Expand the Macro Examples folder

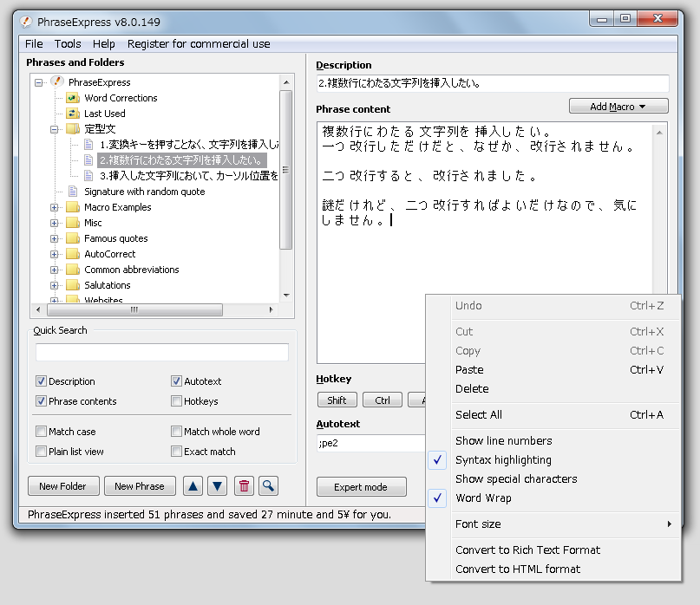55,207
